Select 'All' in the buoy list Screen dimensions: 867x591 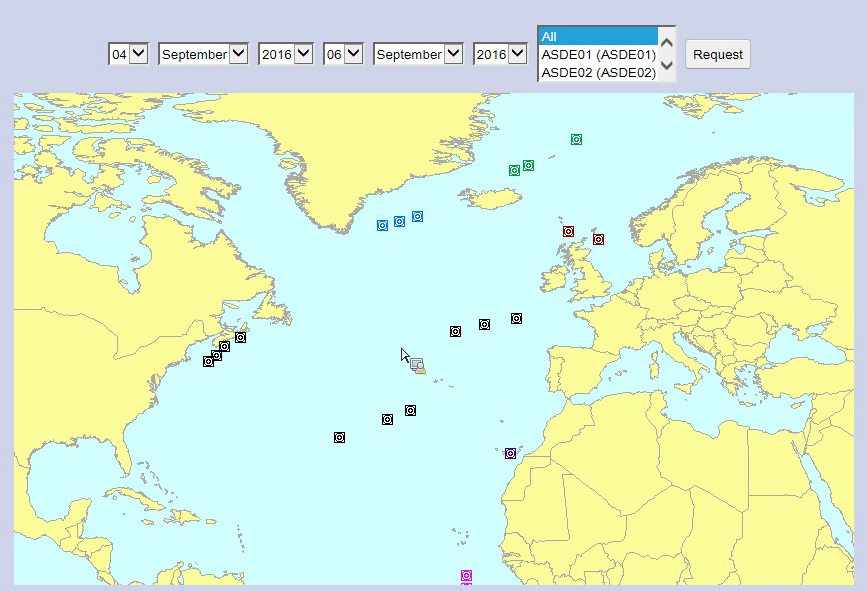point(598,36)
